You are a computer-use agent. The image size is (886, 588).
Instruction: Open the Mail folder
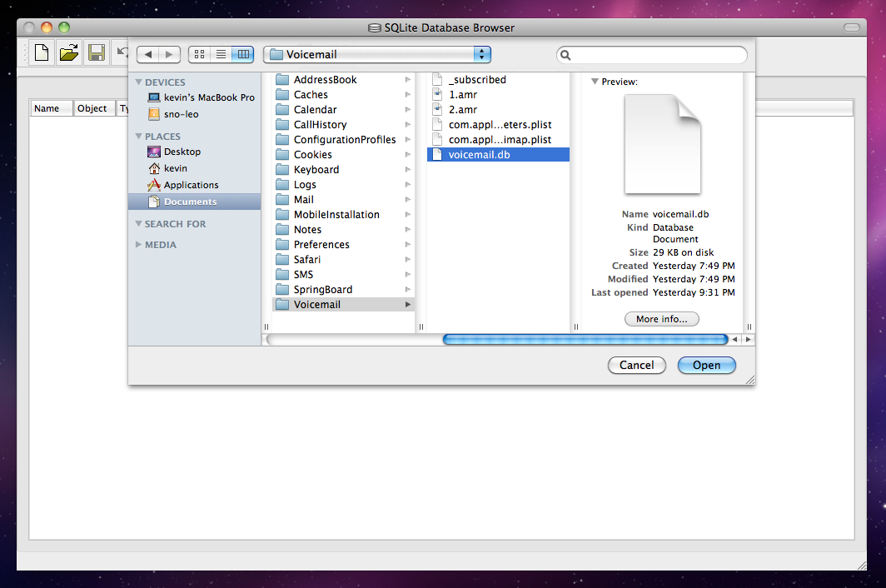point(344,200)
